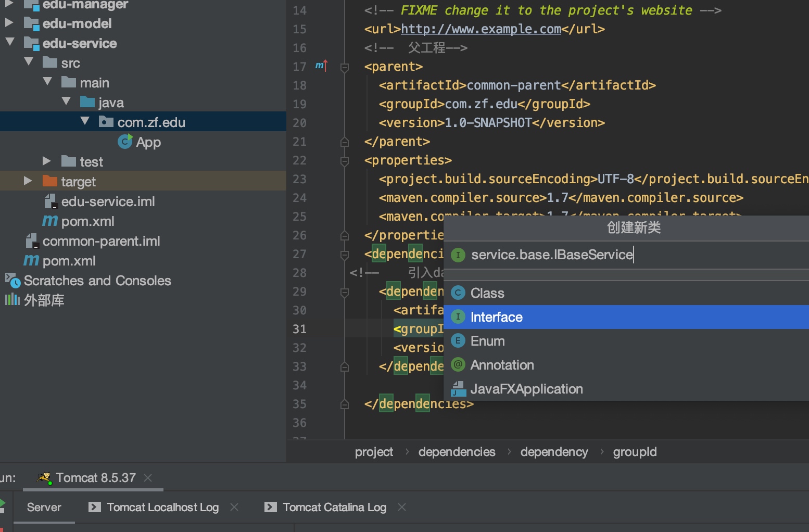The height and width of the screenshot is (532, 809).
Task: Open the Tomcat Catalina Log tab
Action: click(334, 507)
